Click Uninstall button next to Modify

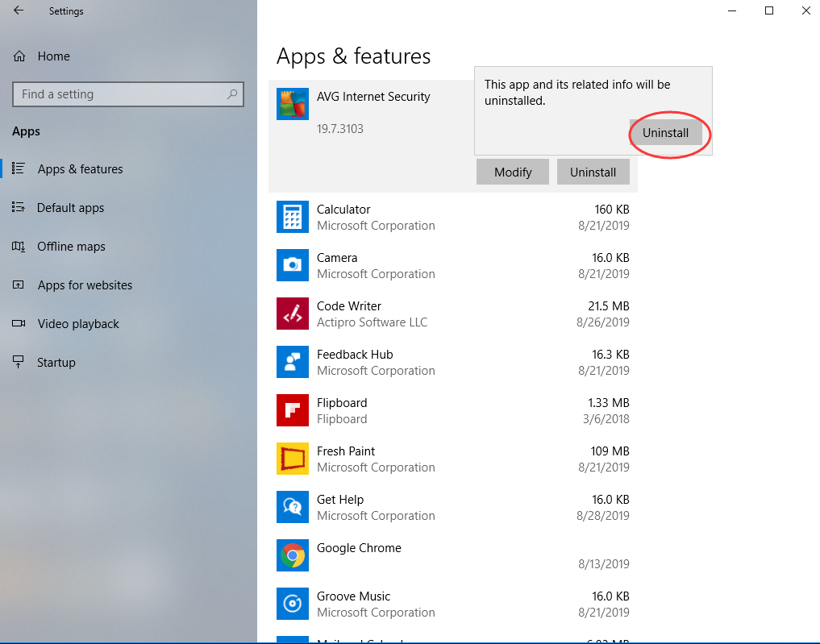point(593,172)
